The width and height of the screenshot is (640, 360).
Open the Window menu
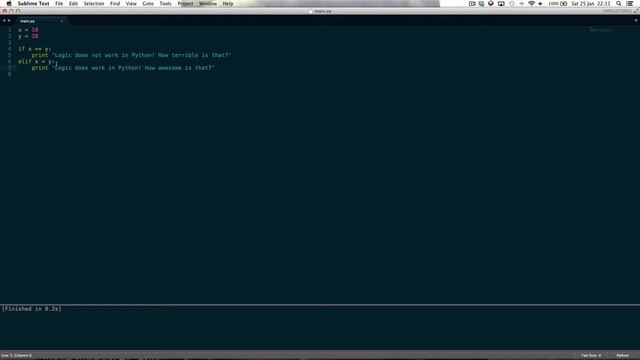pyautogui.click(x=208, y=4)
